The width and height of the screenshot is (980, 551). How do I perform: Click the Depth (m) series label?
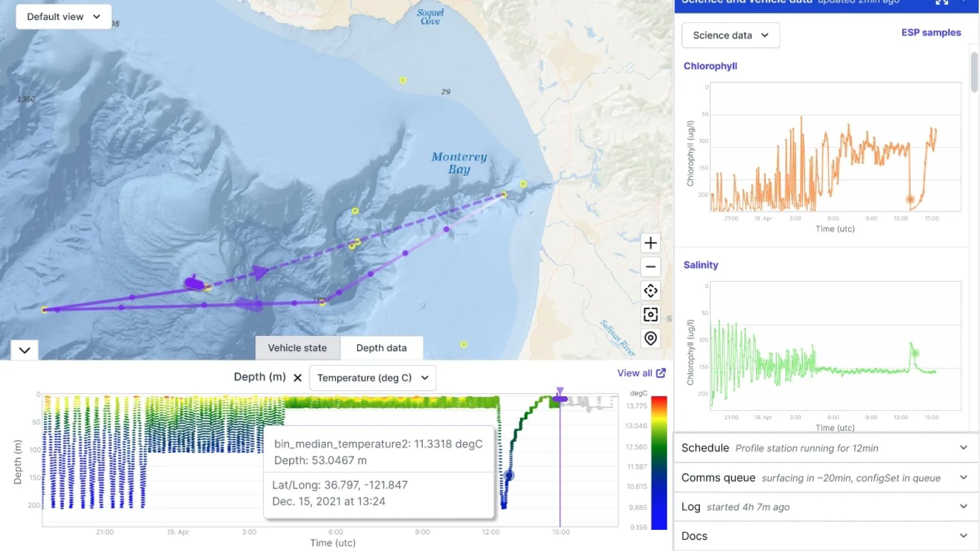260,377
